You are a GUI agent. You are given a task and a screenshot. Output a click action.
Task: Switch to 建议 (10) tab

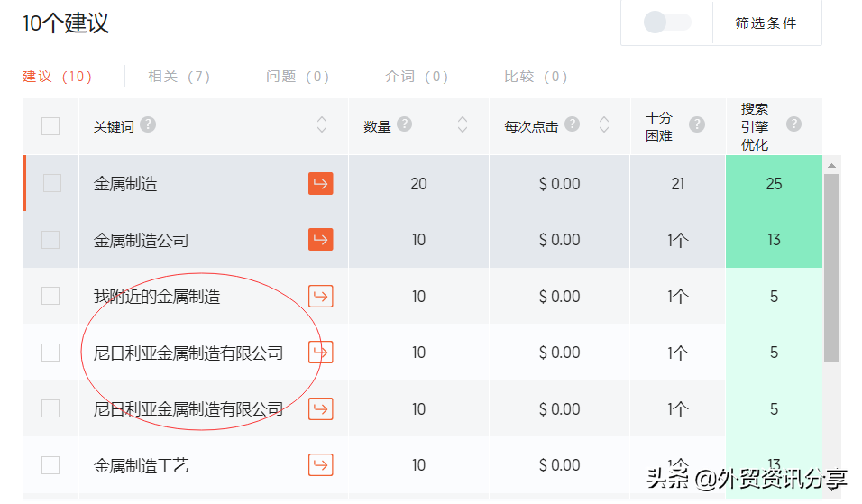[x=57, y=77]
